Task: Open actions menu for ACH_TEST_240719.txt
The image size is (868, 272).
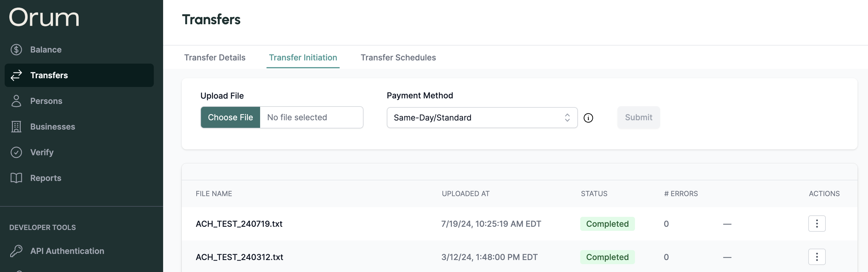Action: pyautogui.click(x=816, y=224)
